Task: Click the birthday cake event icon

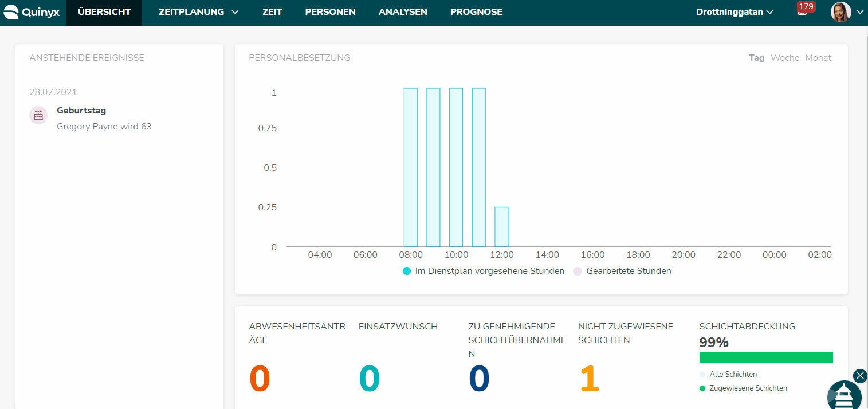Action: [x=38, y=115]
